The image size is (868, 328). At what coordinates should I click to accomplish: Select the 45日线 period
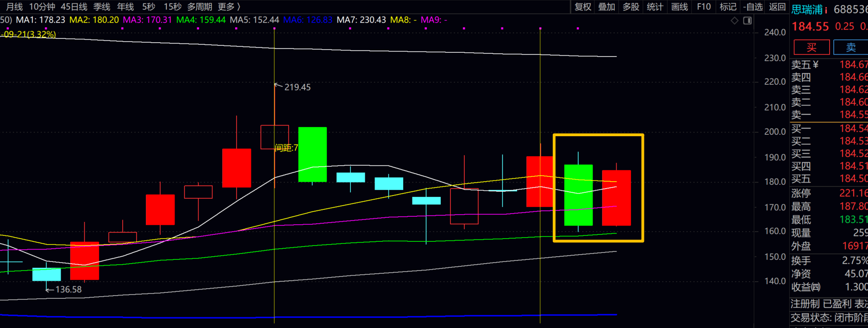(x=74, y=7)
